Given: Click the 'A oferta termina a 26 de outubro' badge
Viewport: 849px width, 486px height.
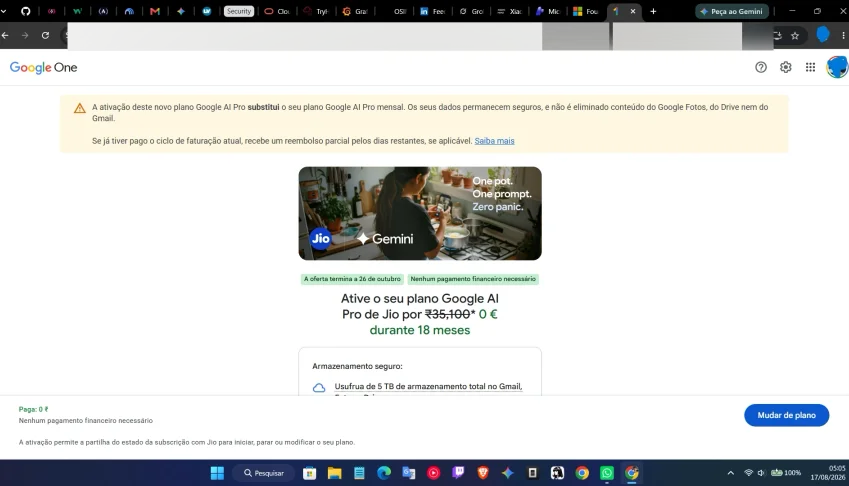Looking at the screenshot, I should (x=352, y=279).
